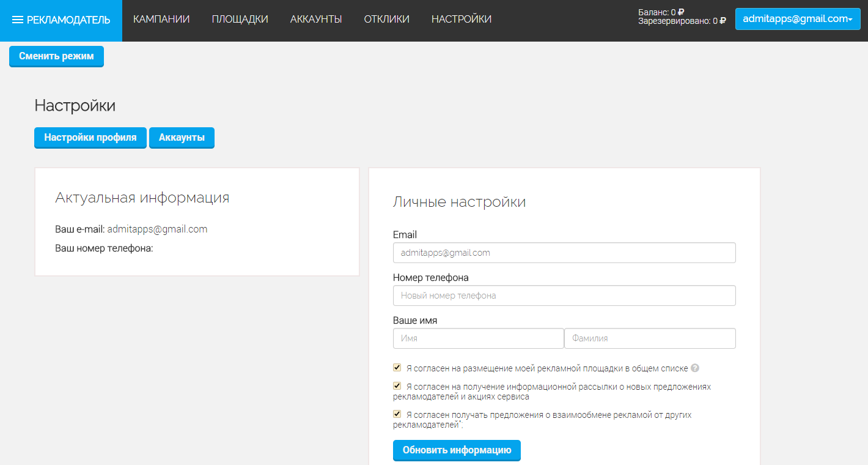The image size is (868, 465).
Task: Click the hamburger menu icon beside РЕКЛАМОДАТЕЛЬ
Action: pyautogui.click(x=18, y=20)
